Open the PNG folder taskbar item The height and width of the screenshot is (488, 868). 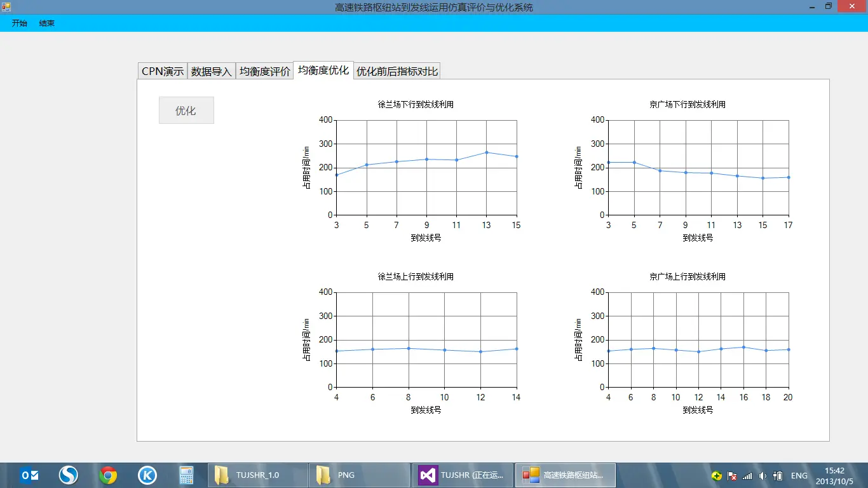pyautogui.click(x=359, y=475)
